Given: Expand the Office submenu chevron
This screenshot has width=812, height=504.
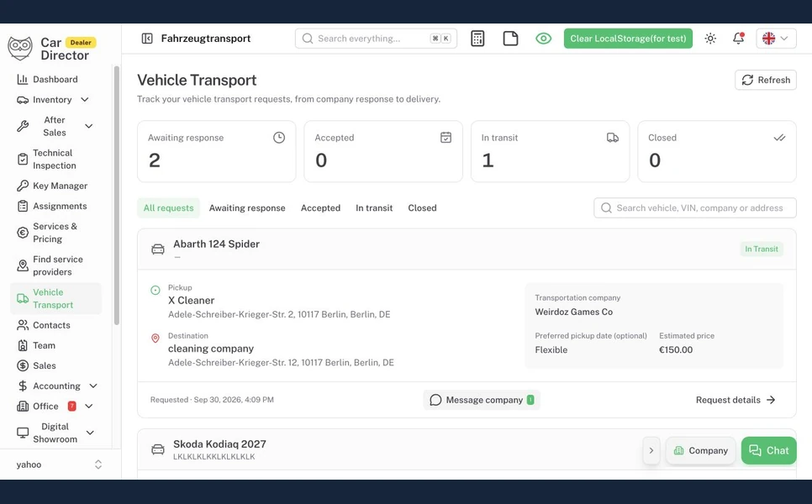Looking at the screenshot, I should pyautogui.click(x=88, y=407).
